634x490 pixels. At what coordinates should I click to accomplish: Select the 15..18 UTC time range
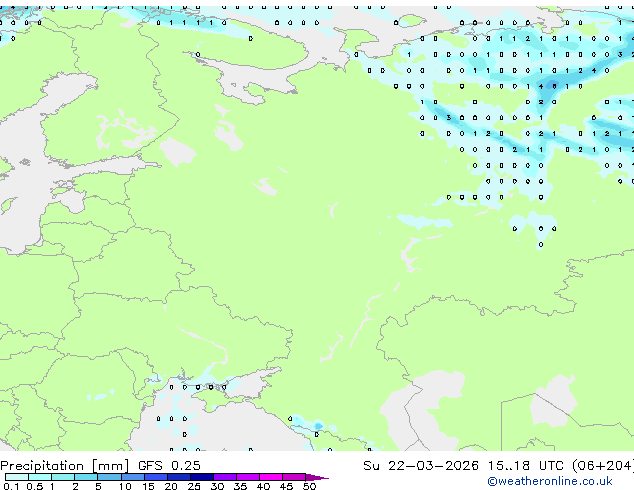[525, 465]
